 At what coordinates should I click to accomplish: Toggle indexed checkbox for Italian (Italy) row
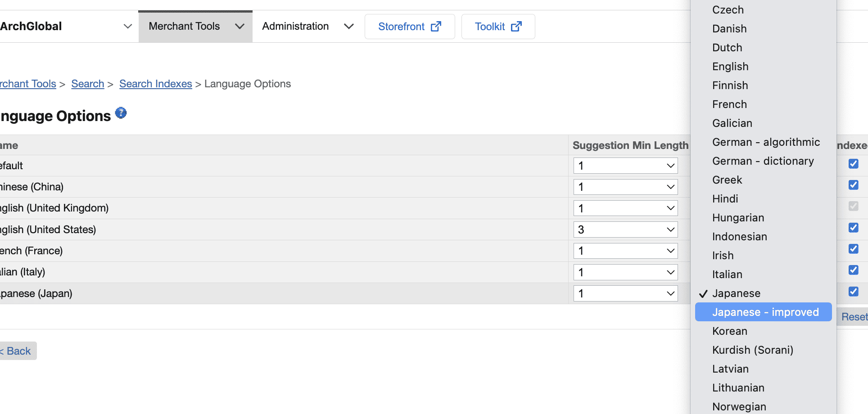click(853, 270)
